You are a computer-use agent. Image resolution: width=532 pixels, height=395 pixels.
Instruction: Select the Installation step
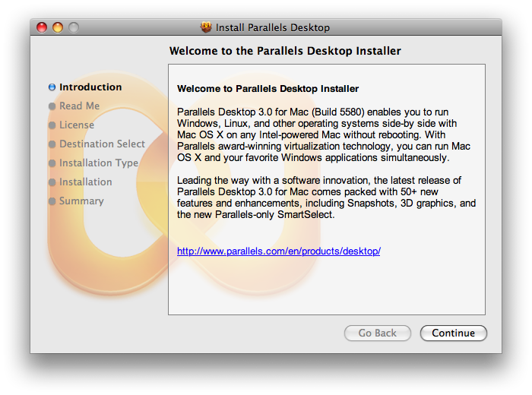(x=85, y=182)
